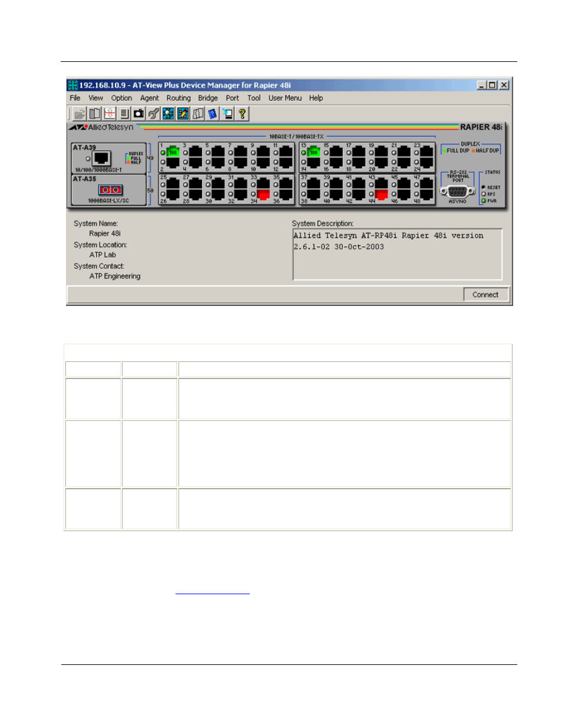Select green active port 13

313,152
